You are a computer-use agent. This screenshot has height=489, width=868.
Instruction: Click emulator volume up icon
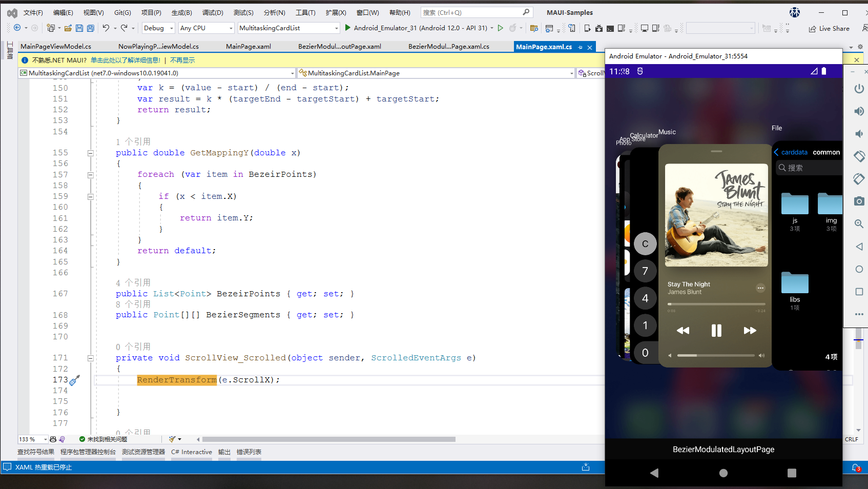tap(859, 111)
